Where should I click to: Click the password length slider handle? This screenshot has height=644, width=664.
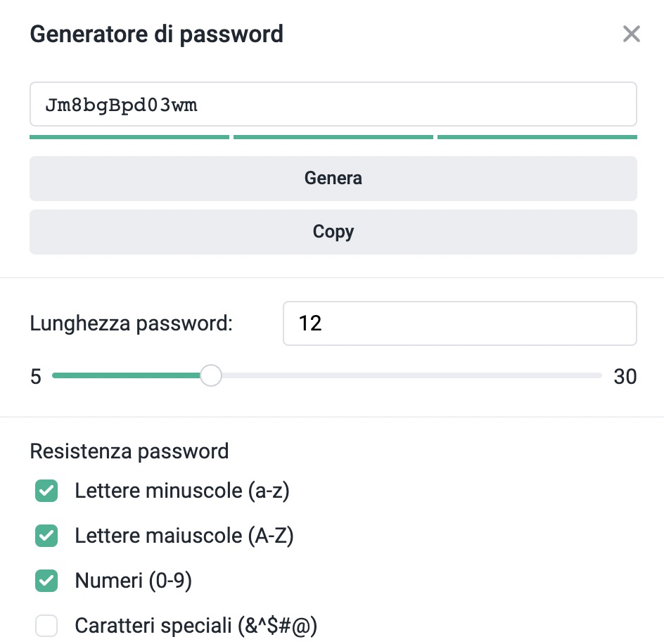[210, 376]
